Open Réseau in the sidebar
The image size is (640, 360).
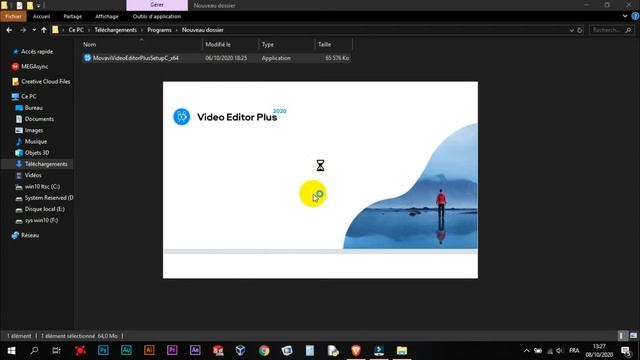pos(30,235)
